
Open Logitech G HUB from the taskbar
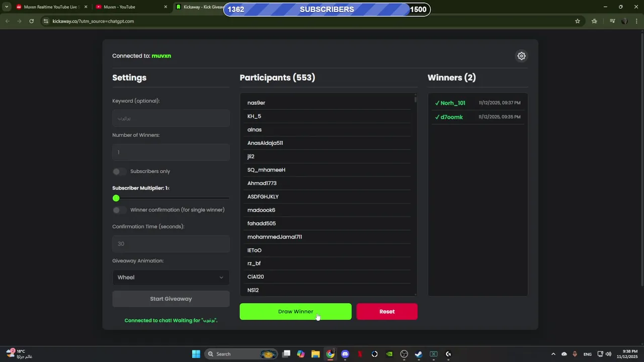click(x=448, y=354)
